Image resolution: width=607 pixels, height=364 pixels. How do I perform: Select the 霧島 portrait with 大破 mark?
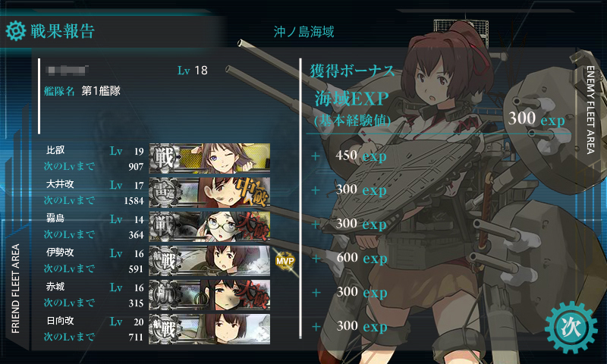pos(209,226)
